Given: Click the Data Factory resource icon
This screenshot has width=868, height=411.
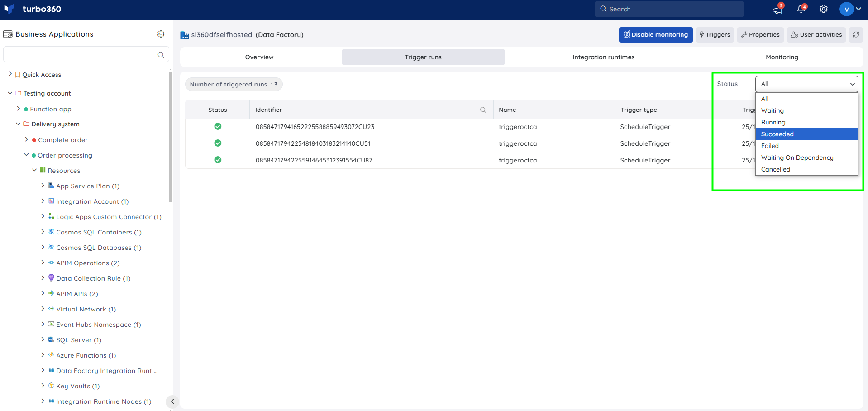Looking at the screenshot, I should click(184, 35).
